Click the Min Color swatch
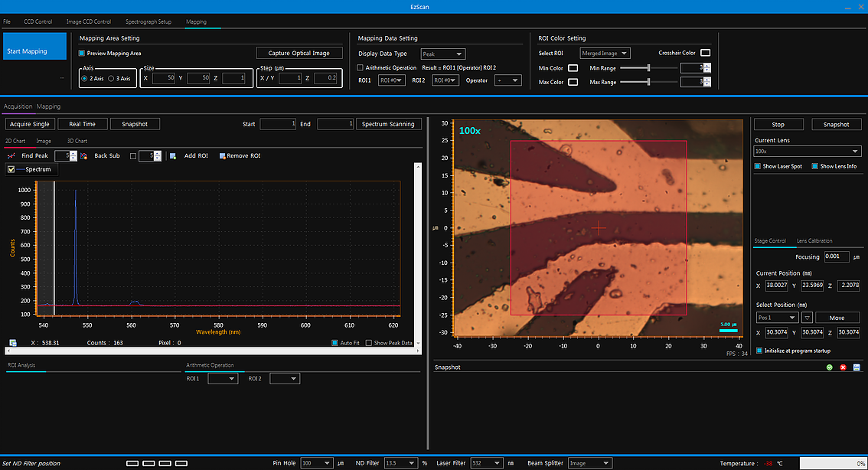Screen dimensions: 868x470 click(x=573, y=68)
